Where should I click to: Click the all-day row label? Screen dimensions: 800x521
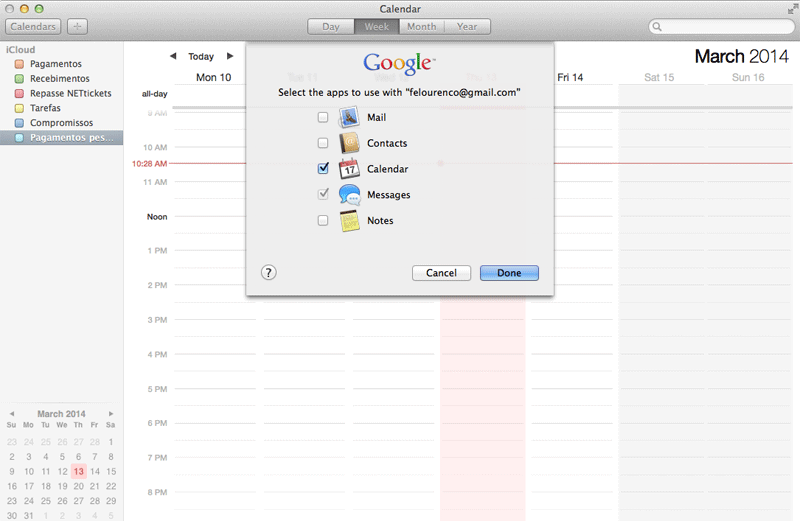click(x=154, y=94)
